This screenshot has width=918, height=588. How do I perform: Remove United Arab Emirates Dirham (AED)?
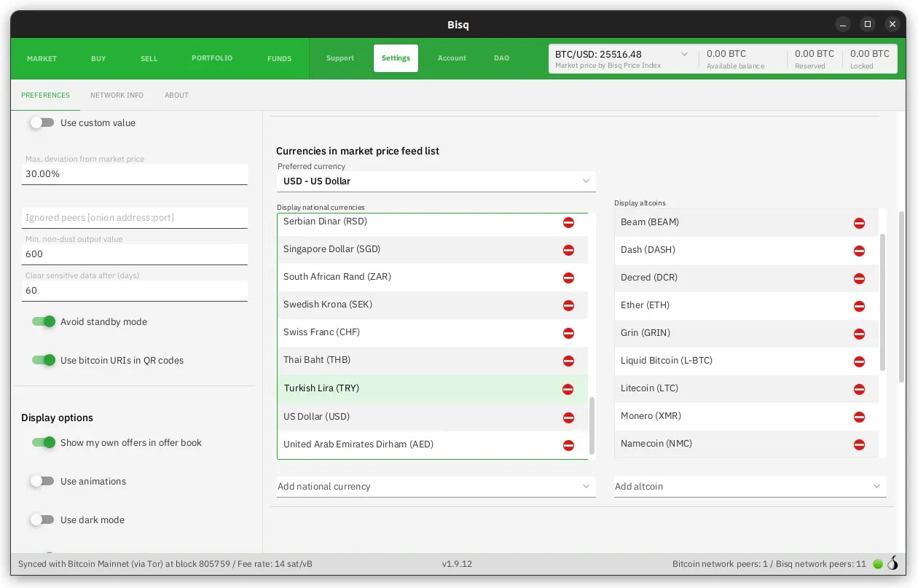point(568,445)
